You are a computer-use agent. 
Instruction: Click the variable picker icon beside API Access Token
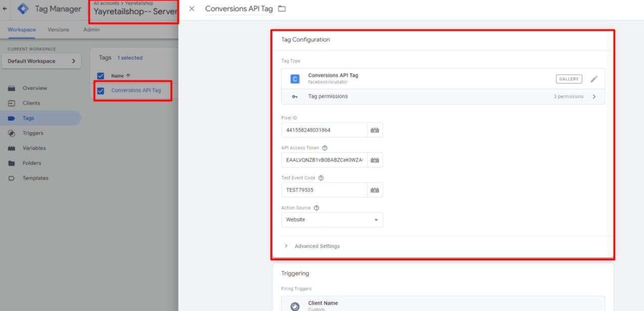(375, 160)
